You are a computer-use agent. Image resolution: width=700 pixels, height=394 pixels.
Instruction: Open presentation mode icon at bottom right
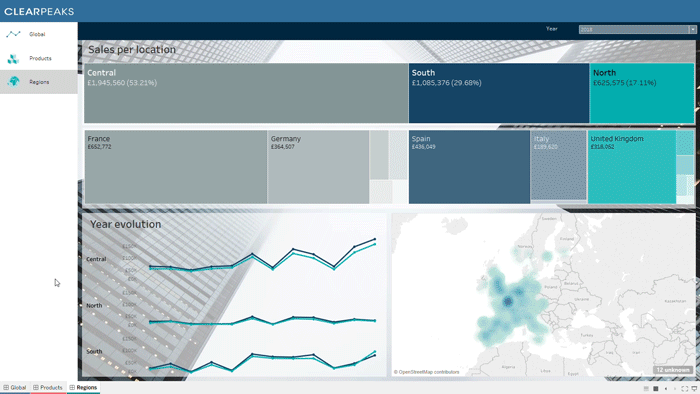click(x=694, y=389)
